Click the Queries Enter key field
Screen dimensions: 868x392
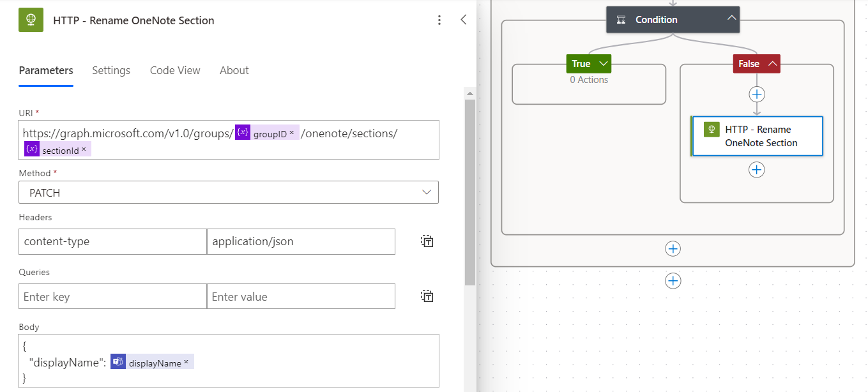click(112, 296)
